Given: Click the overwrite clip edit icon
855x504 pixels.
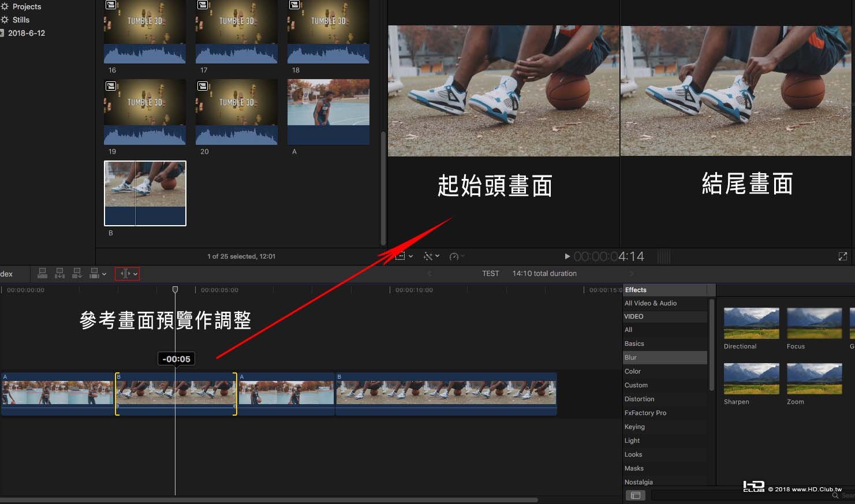Looking at the screenshot, I should (94, 273).
